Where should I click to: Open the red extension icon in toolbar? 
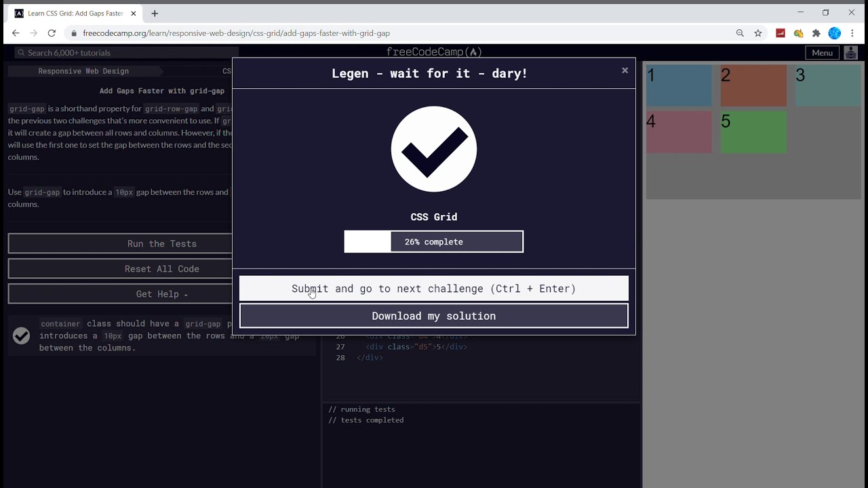pyautogui.click(x=781, y=33)
